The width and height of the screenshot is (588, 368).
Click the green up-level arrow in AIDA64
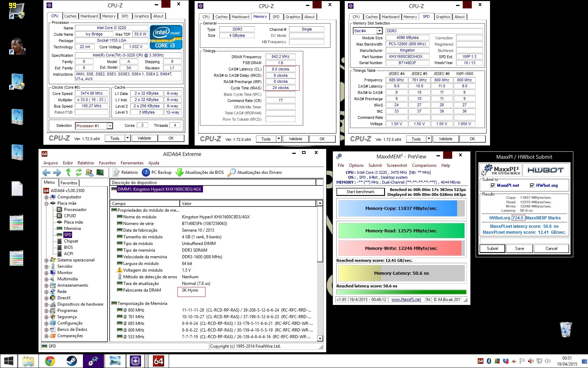[x=68, y=172]
